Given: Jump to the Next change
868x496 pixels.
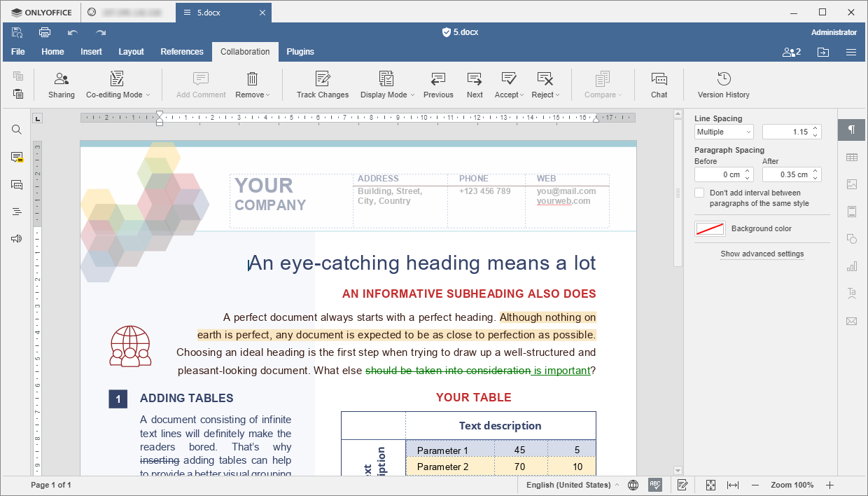Looking at the screenshot, I should click(x=475, y=79).
